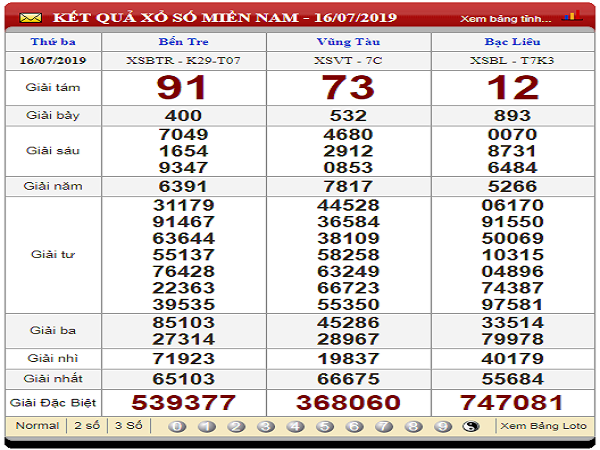Select code XSVT - 7C
This screenshot has height=450, width=600.
coord(348,60)
